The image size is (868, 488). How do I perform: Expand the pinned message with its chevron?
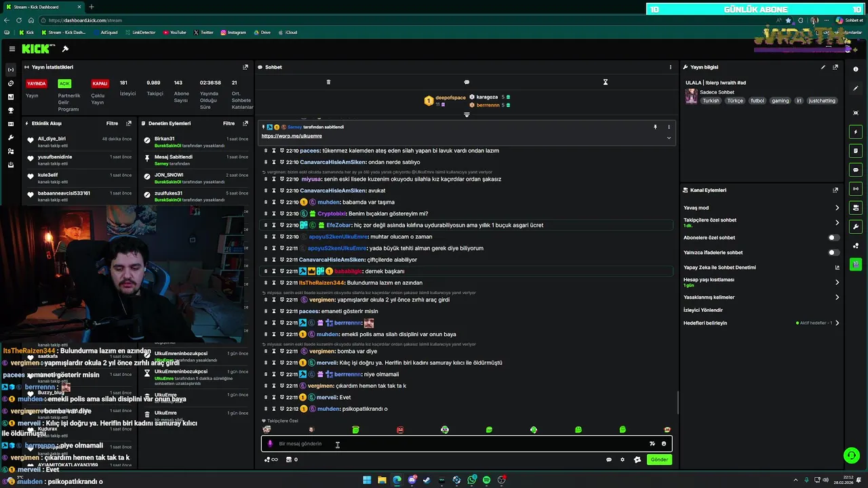point(669,138)
